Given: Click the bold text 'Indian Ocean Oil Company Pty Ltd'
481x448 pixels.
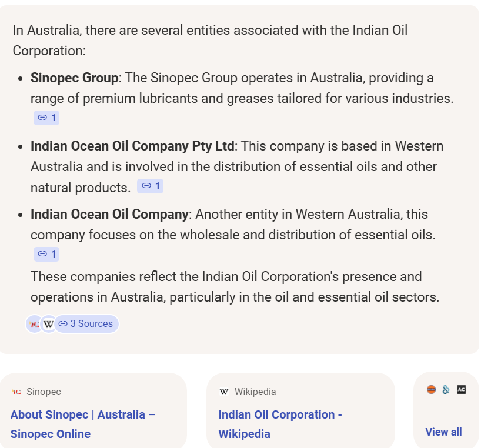Looking at the screenshot, I should click(132, 146).
